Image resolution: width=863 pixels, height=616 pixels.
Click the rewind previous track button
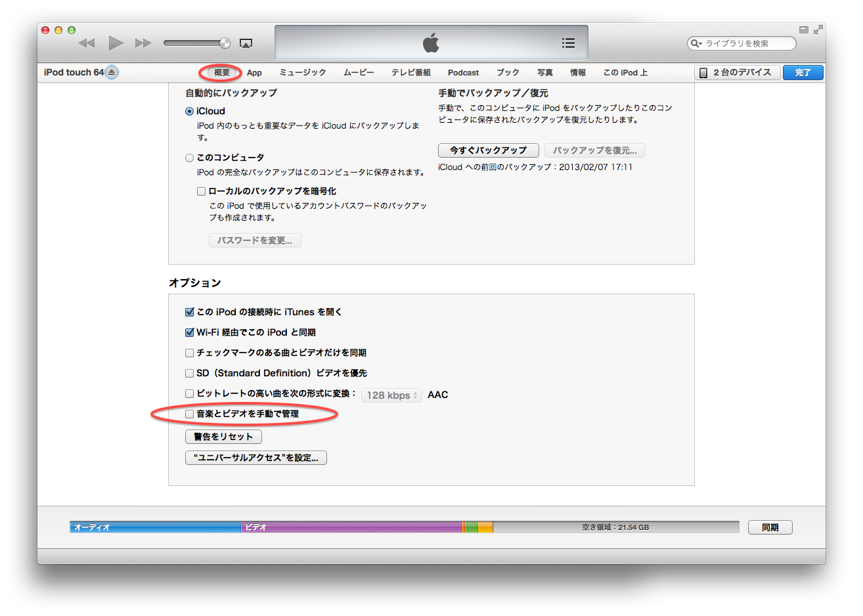(87, 43)
